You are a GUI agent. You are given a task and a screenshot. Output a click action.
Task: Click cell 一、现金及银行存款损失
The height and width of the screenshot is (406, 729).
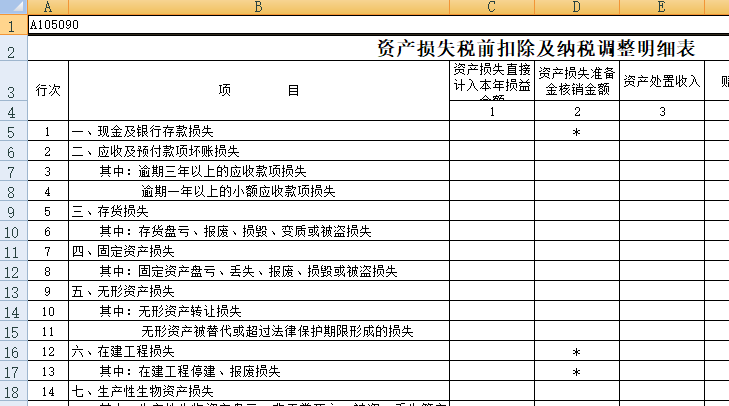tap(259, 131)
